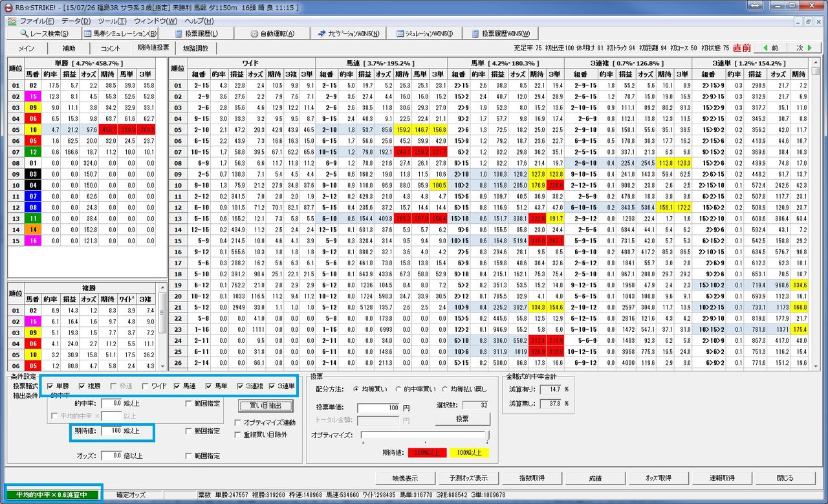Switch to the 坂路調教 tab
The image size is (828, 504).
point(195,49)
